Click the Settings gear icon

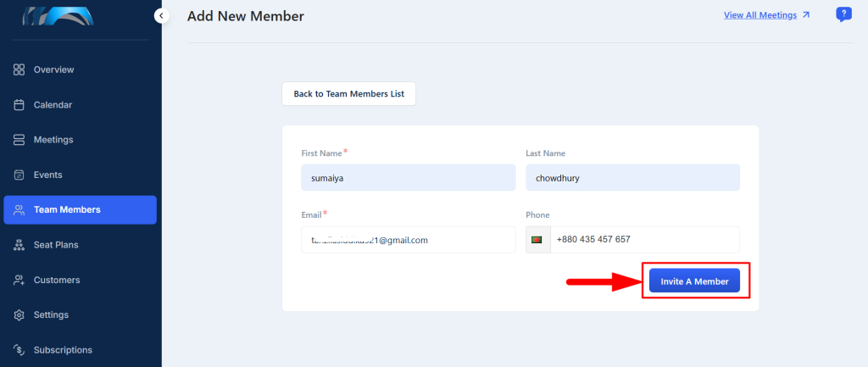click(19, 315)
